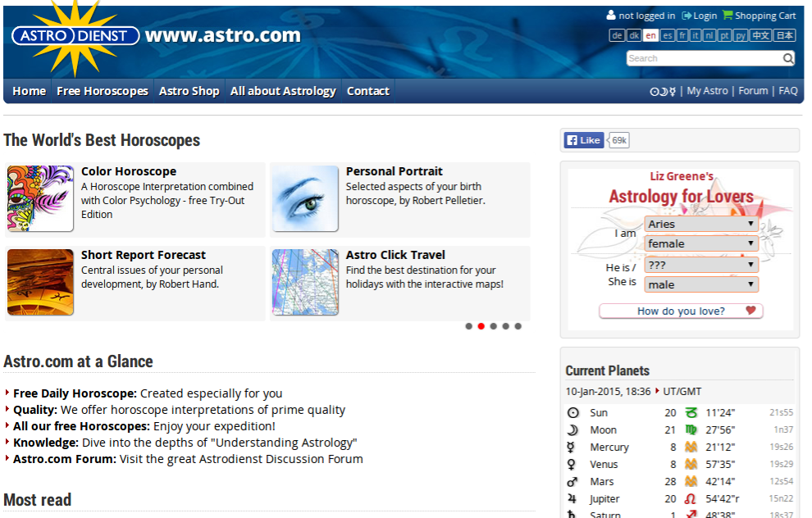Screen dimensions: 812x518
Task: Open the Quality link
Action: tap(35, 410)
